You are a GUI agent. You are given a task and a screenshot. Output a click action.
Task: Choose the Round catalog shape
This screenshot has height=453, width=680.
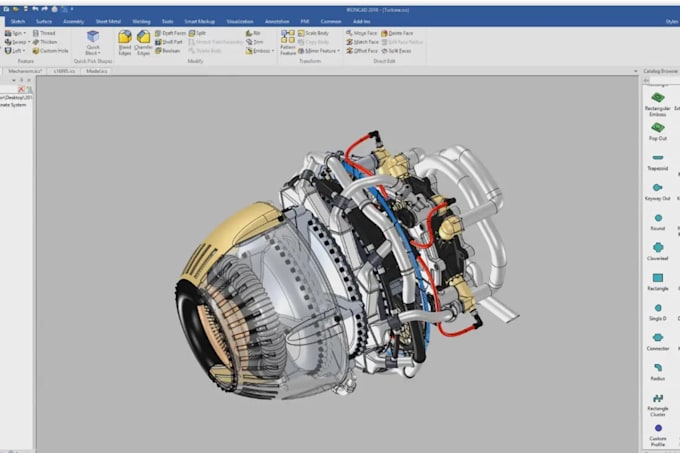657,222
